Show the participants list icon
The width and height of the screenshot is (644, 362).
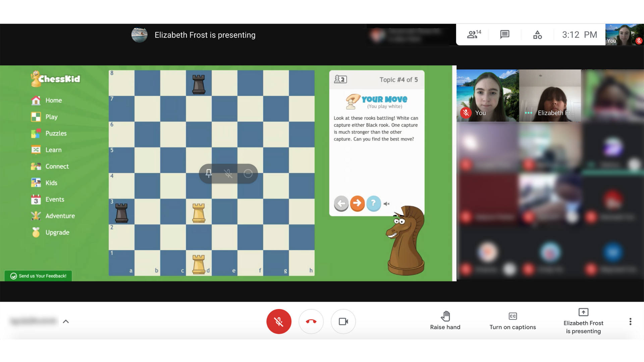click(x=473, y=35)
